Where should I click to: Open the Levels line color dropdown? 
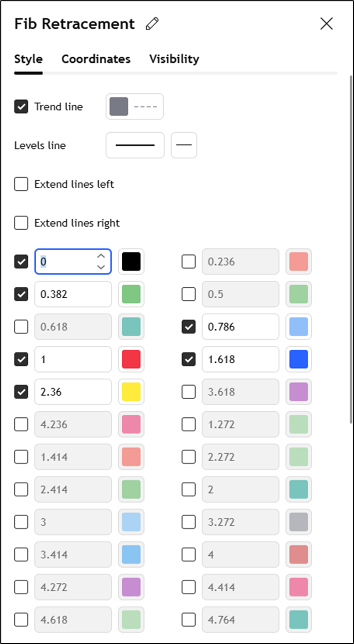tap(135, 146)
